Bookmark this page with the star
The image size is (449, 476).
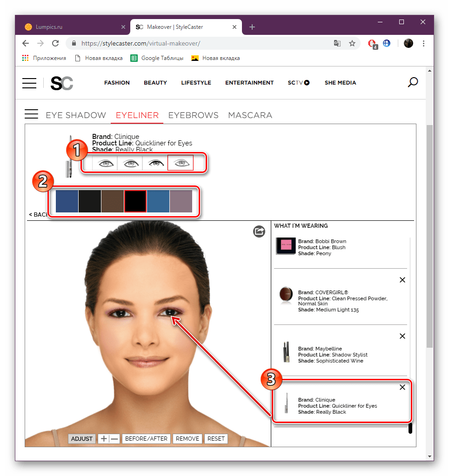pyautogui.click(x=352, y=43)
